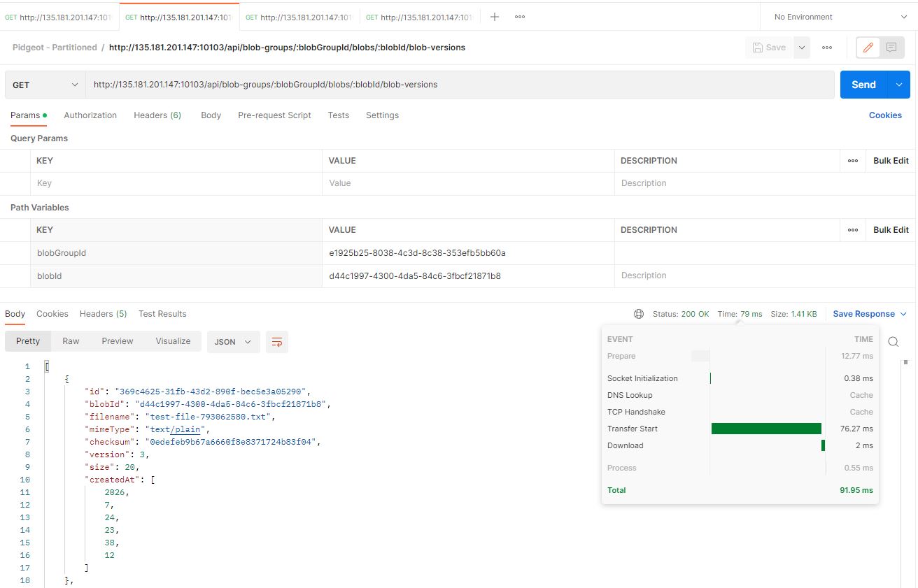
Task: Click the blobGroupId value cell
Action: point(468,253)
